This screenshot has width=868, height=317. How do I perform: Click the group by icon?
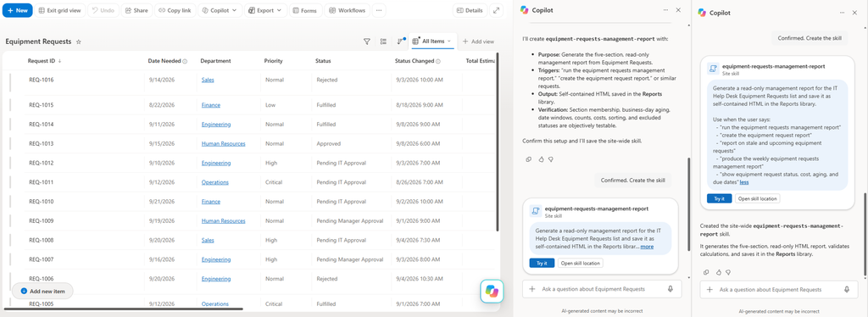click(383, 42)
